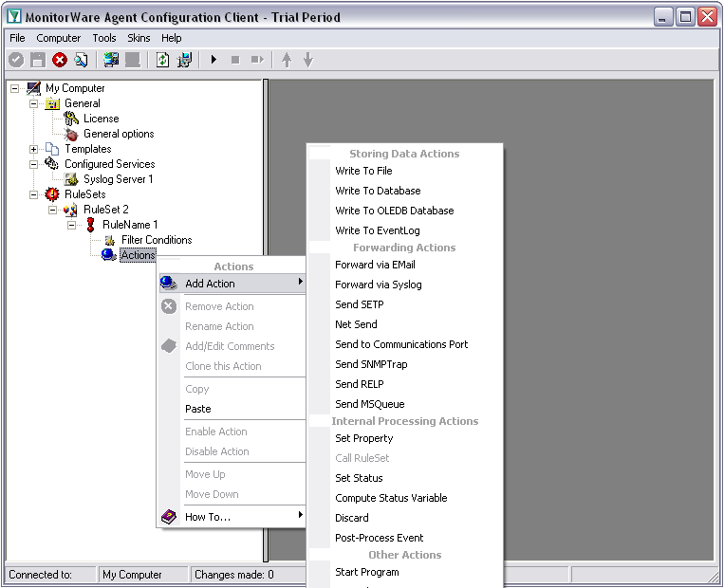This screenshot has height=588, width=724.
Task: Click the red X reset toolbar icon
Action: tap(60, 60)
